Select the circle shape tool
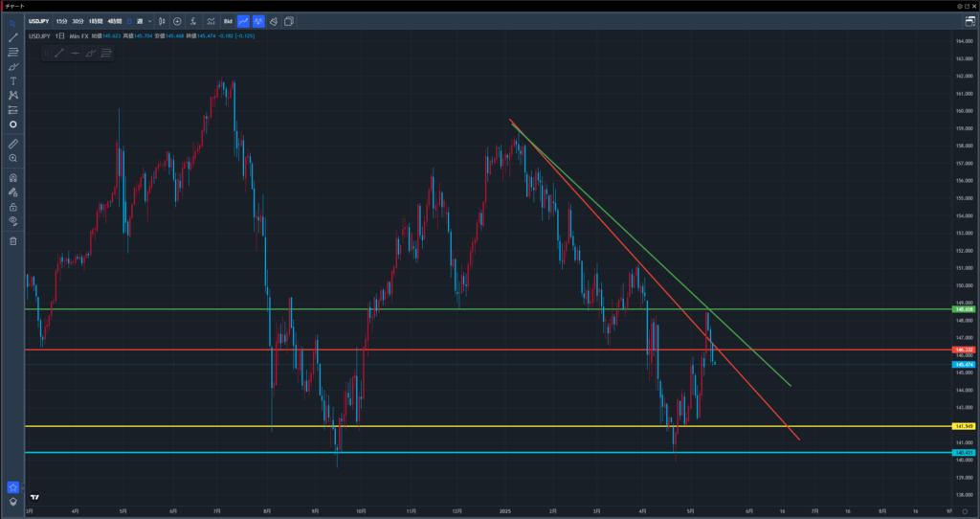The image size is (980, 519). tap(12, 124)
